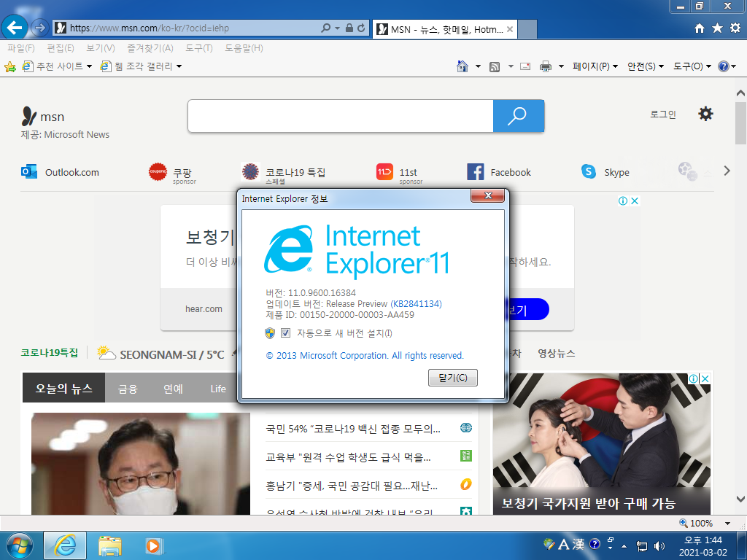The width and height of the screenshot is (747, 560).
Task: Open address bar search dropdown arrow
Action: coord(337,28)
